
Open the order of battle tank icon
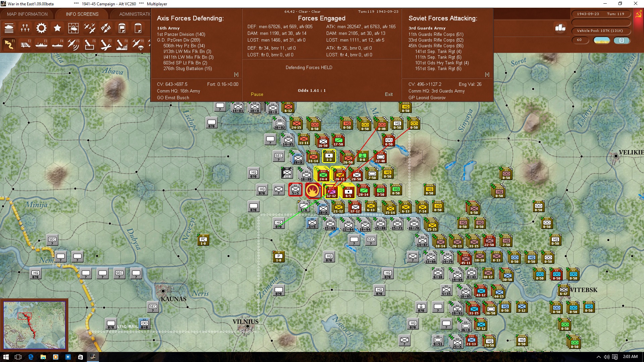[x=9, y=28]
